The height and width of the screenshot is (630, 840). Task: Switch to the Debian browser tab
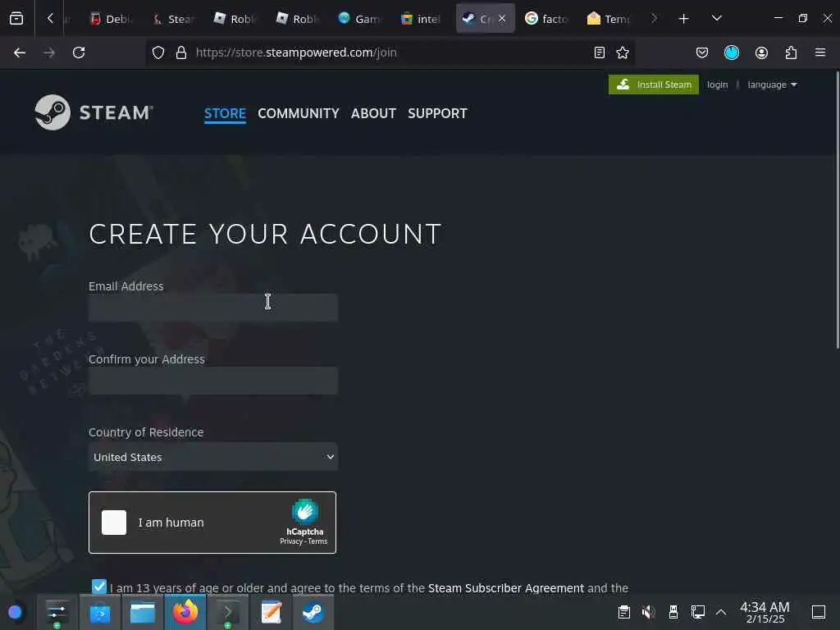tap(111, 19)
